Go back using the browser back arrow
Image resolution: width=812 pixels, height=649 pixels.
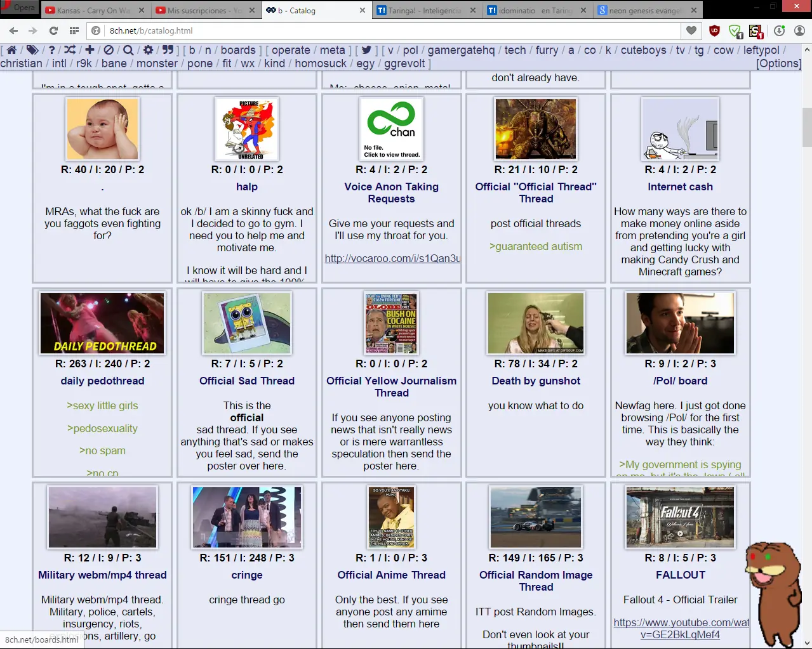13,30
